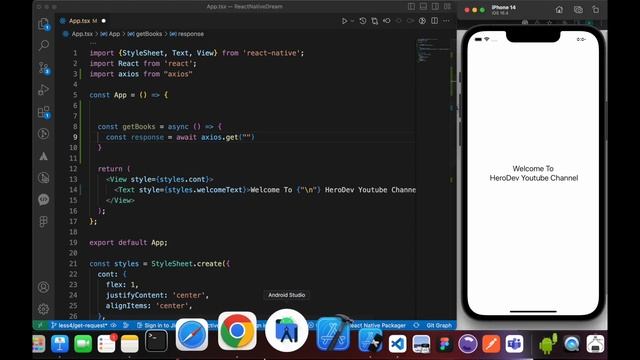
Task: Click App.tsx in the breadcrumb
Action: coord(82,34)
